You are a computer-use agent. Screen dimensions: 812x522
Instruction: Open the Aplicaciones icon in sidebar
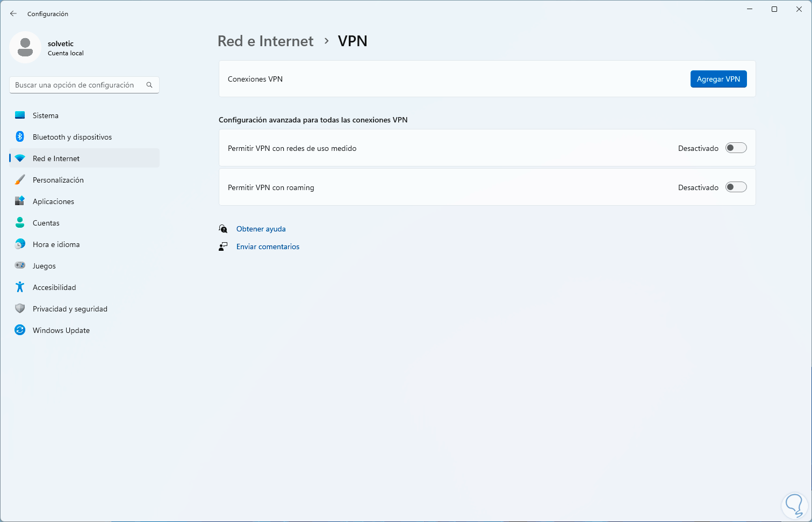tap(20, 201)
